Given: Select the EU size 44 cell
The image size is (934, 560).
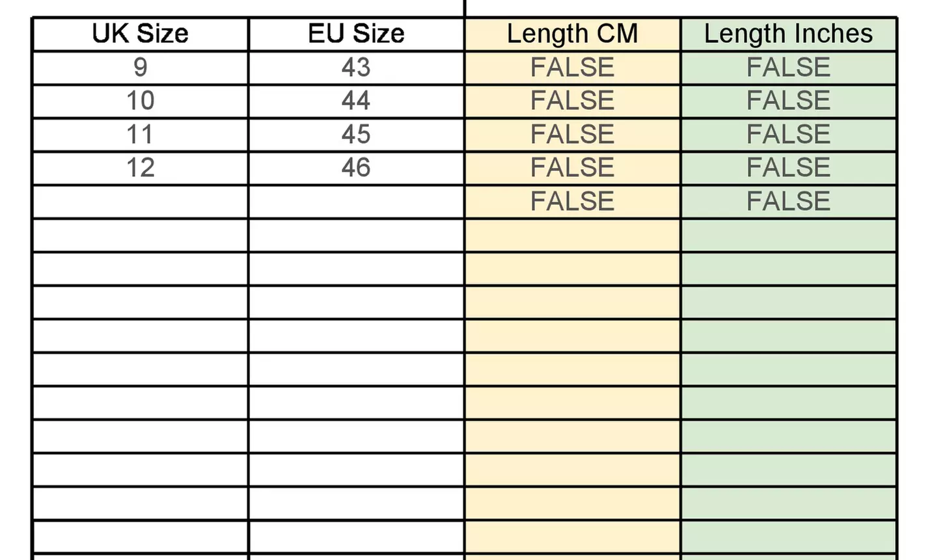Looking at the screenshot, I should tap(356, 101).
